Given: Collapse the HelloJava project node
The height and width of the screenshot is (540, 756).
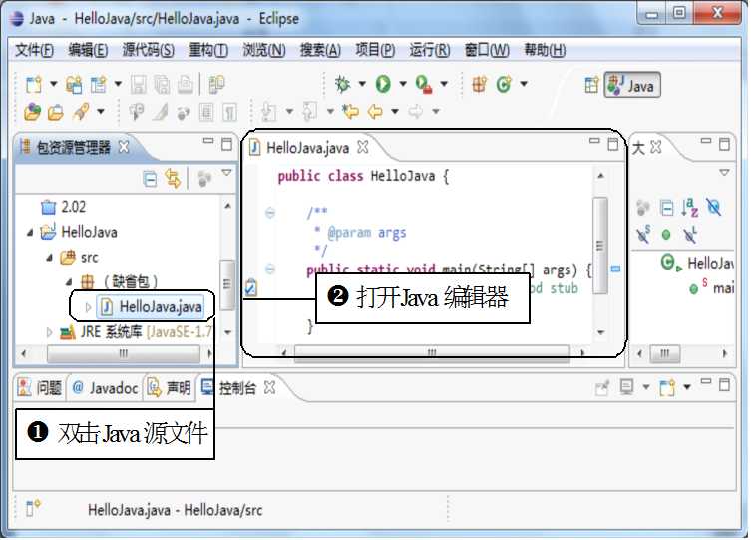Looking at the screenshot, I should point(30,233).
